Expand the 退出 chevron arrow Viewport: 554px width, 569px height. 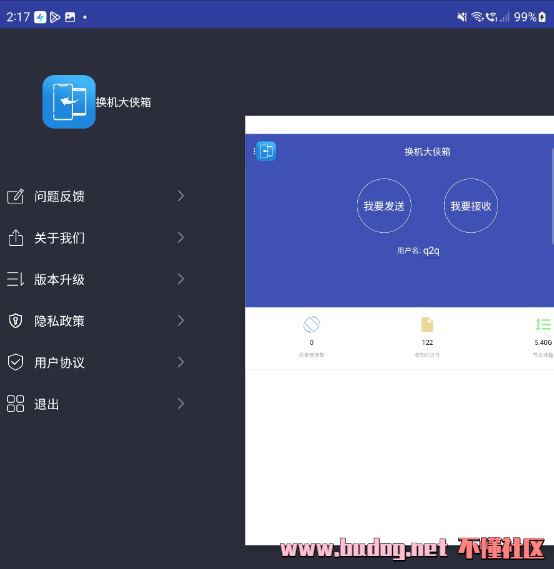[181, 404]
